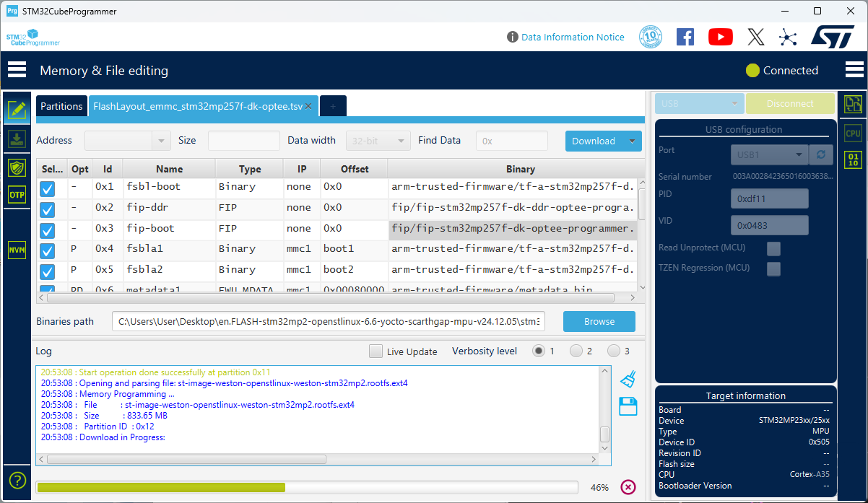868x503 pixels.
Task: Open Erasing & Programming download icon
Action: click(17, 139)
